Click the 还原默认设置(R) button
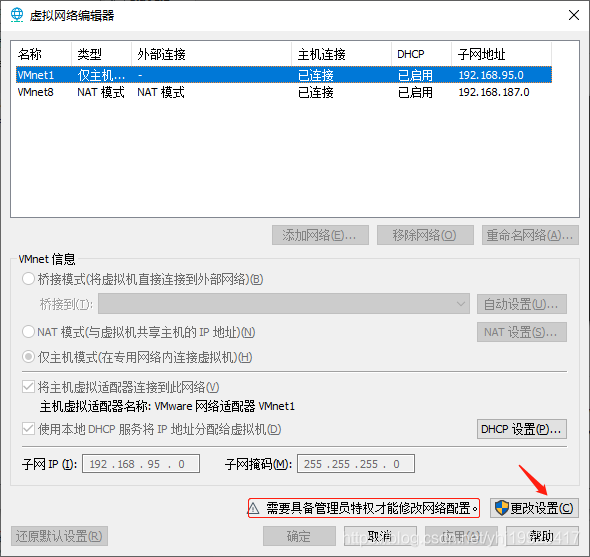 tap(59, 536)
